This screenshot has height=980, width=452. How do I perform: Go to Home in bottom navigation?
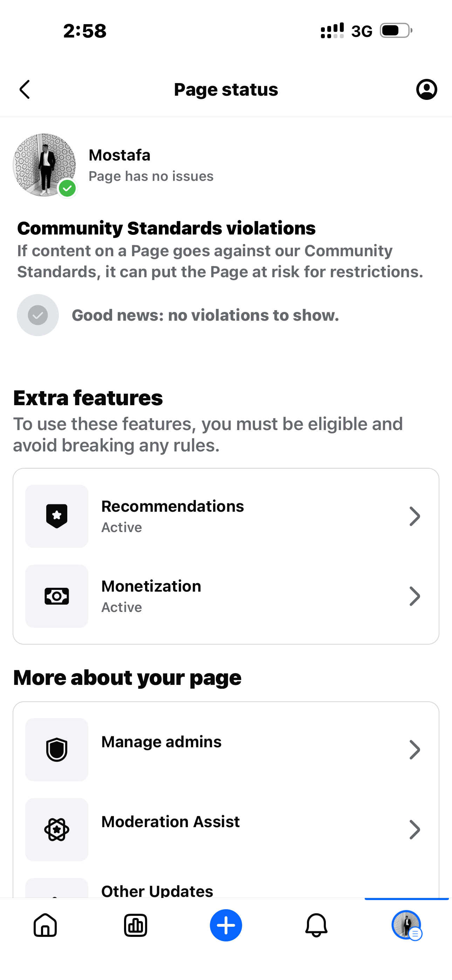pyautogui.click(x=45, y=925)
